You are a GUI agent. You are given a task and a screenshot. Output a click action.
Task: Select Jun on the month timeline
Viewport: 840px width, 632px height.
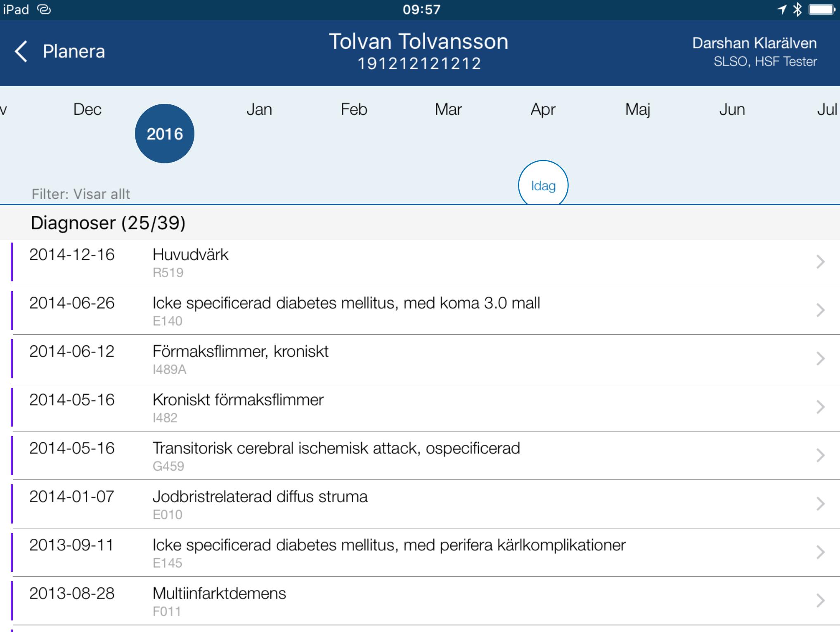tap(732, 109)
